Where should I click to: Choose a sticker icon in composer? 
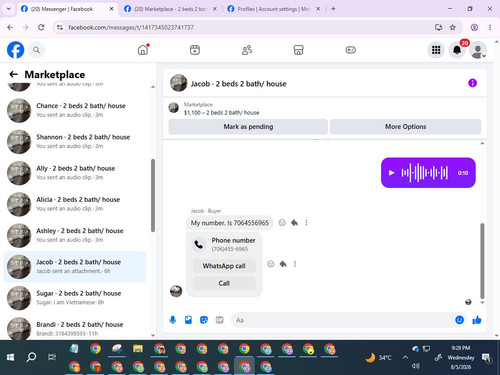(204, 320)
